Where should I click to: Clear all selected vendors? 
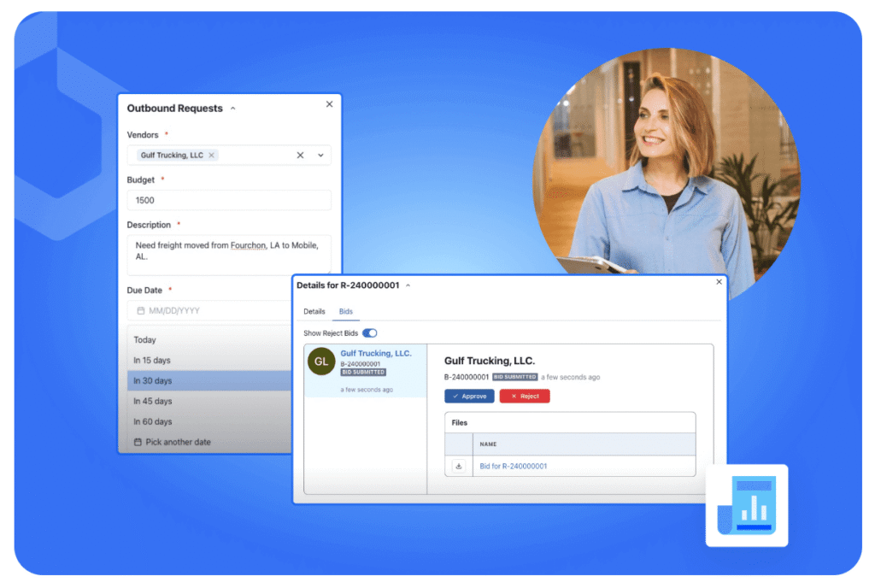coord(300,156)
